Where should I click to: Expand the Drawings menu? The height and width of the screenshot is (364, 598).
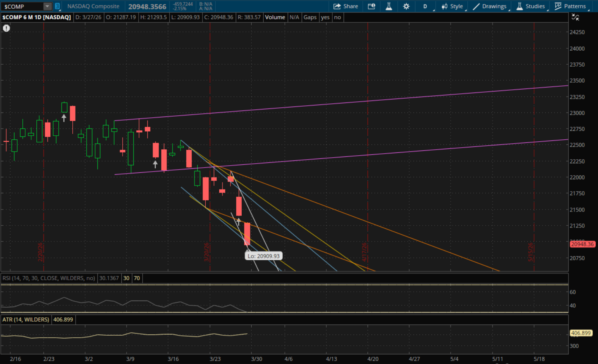coord(490,6)
